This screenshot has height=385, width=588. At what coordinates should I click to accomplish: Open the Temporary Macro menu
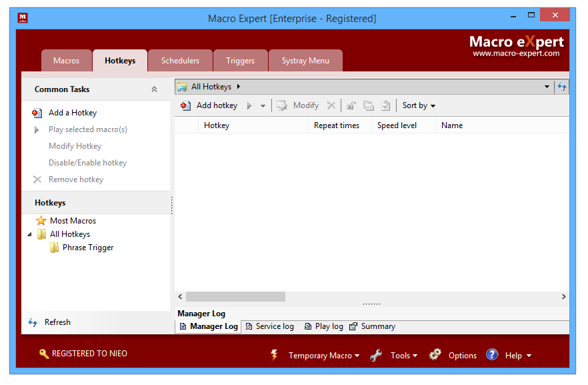pyautogui.click(x=324, y=356)
